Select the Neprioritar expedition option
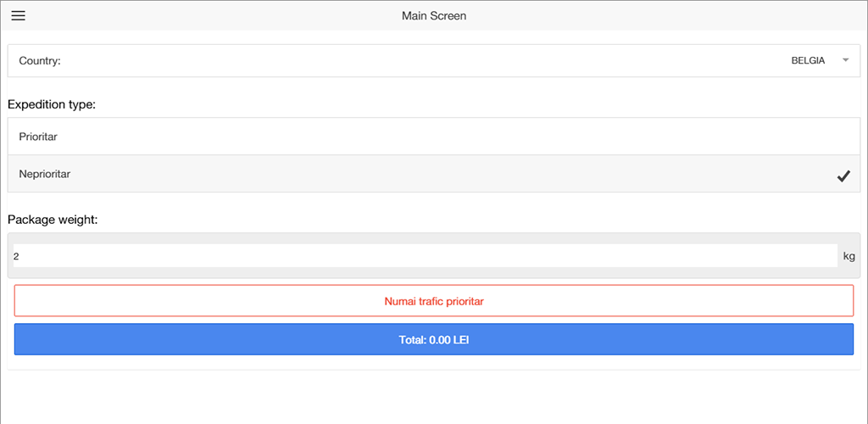This screenshot has width=868, height=424. click(x=44, y=174)
